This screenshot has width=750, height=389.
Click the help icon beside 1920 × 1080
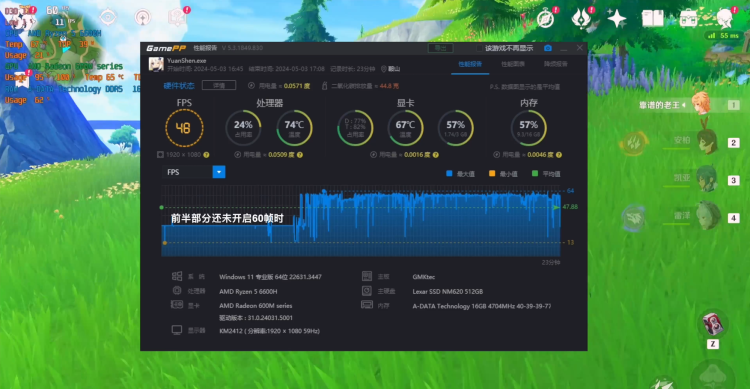click(x=206, y=155)
